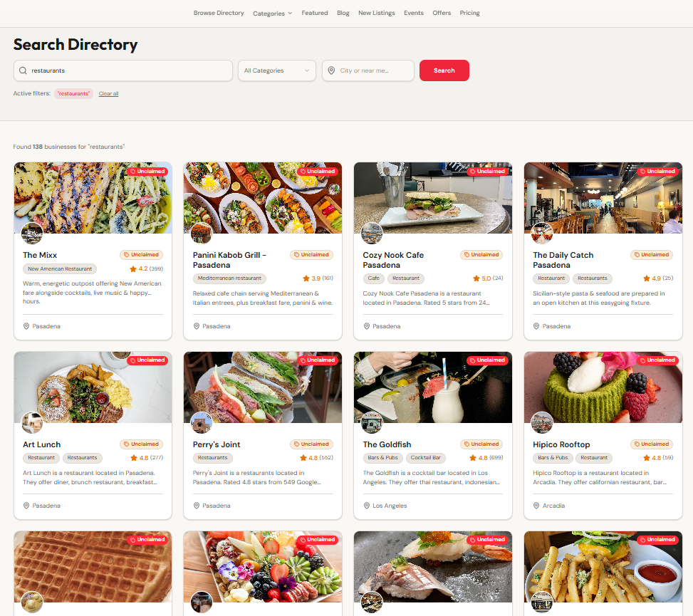Click red Unclaimed badge on The Mixx photo

(147, 172)
